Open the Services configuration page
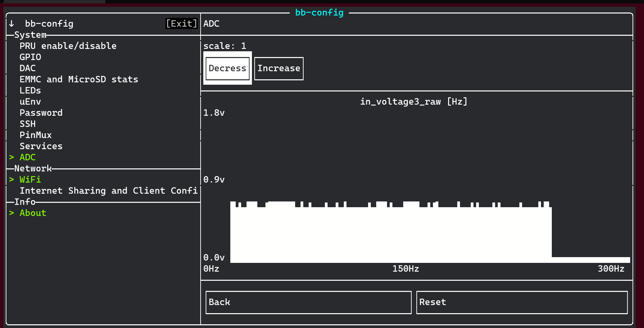The width and height of the screenshot is (644, 328). coord(41,146)
